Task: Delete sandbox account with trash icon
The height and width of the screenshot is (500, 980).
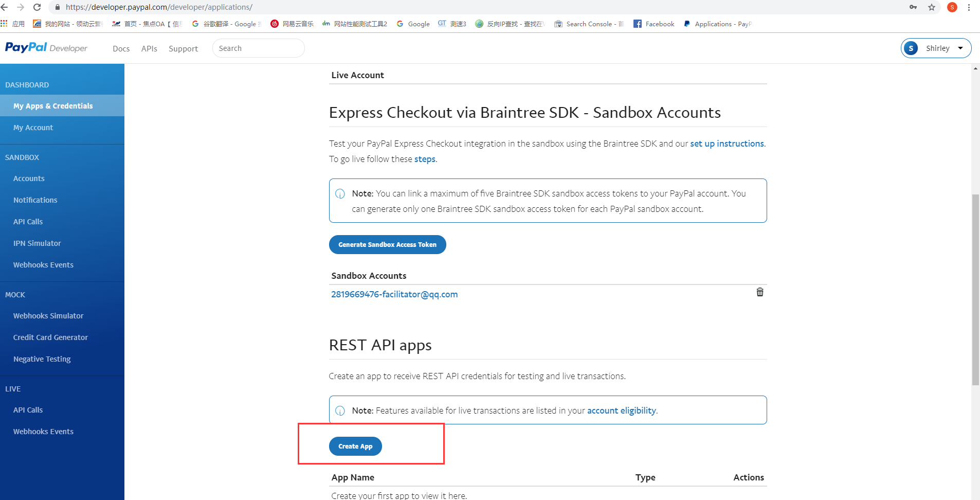Action: [759, 292]
